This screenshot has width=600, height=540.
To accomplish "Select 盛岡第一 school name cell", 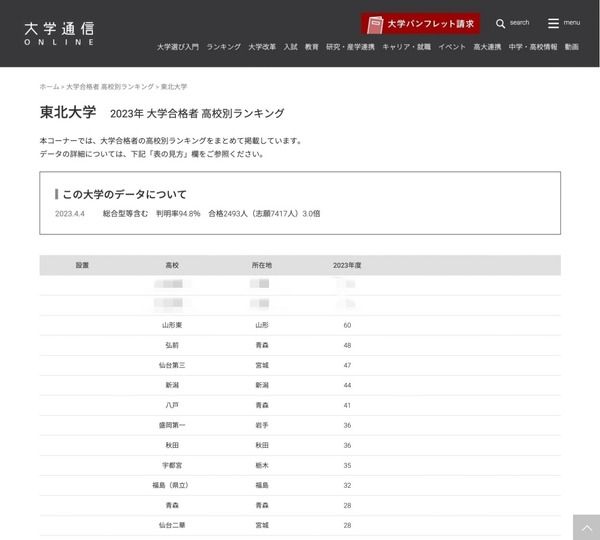I will click(x=172, y=425).
